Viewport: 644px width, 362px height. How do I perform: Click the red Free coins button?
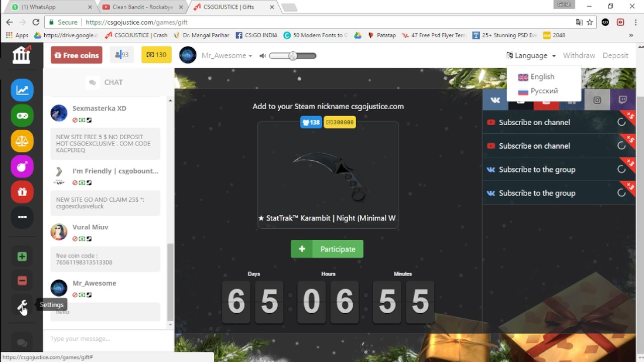click(76, 55)
